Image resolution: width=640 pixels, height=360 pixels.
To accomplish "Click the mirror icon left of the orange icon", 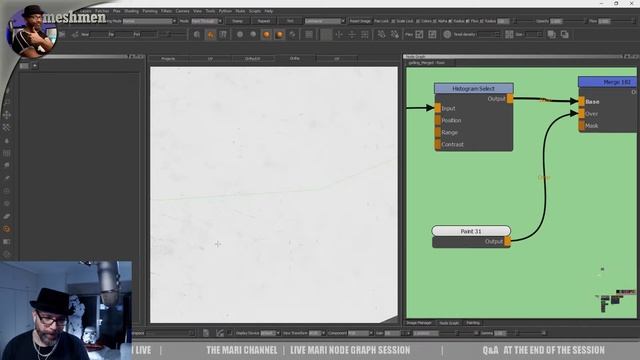I will (197, 35).
